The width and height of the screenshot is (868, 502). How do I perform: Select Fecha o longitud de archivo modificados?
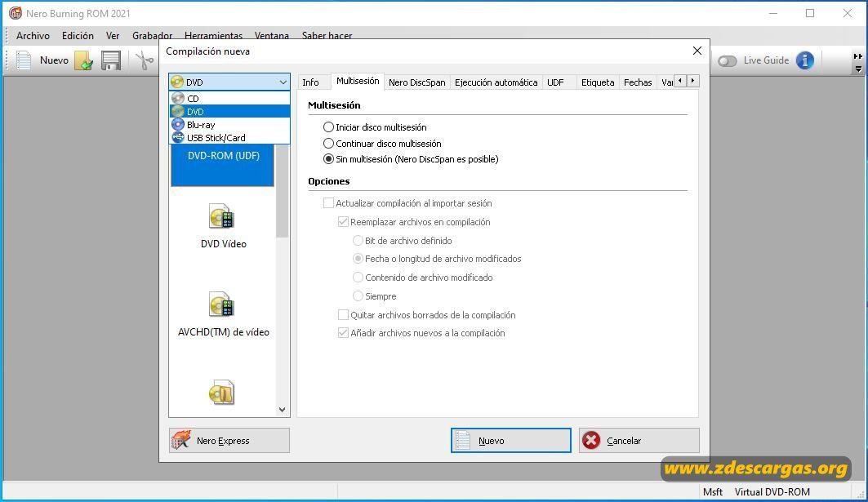coord(358,259)
